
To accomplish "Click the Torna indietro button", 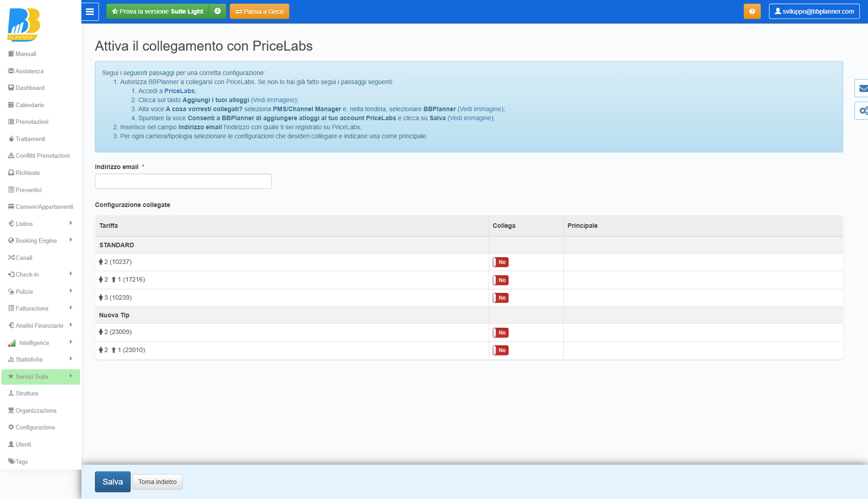I will (x=157, y=482).
